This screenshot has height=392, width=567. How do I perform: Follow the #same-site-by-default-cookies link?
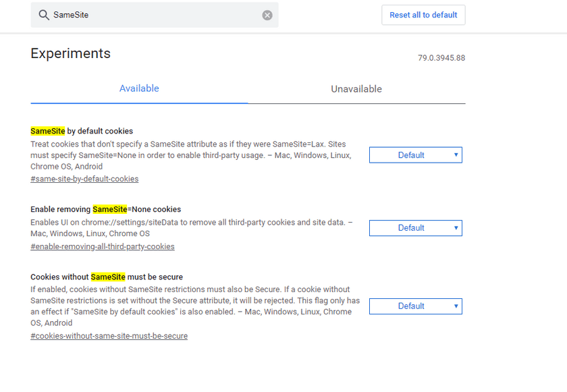84,179
